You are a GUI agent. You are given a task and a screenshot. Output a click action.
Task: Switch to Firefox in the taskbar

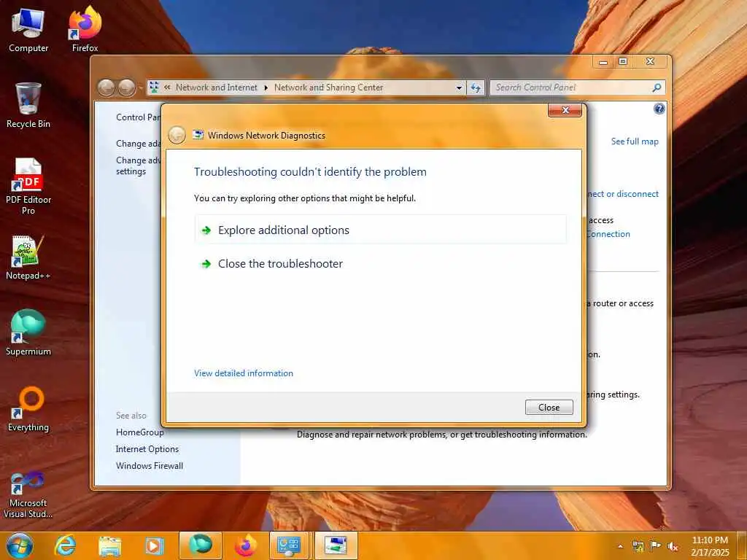[245, 545]
